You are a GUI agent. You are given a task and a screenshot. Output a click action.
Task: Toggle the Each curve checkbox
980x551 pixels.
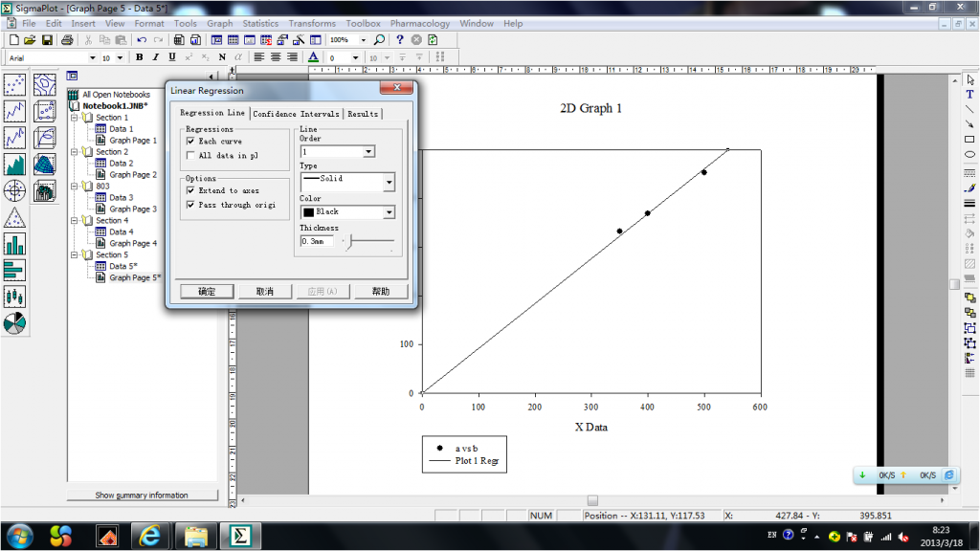click(190, 142)
